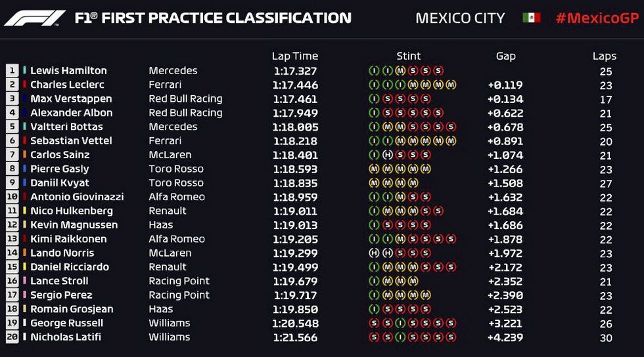Click Verstappen's last soft tyre icon
Image resolution: width=644 pixels, height=357 pixels.
pyautogui.click(x=426, y=98)
